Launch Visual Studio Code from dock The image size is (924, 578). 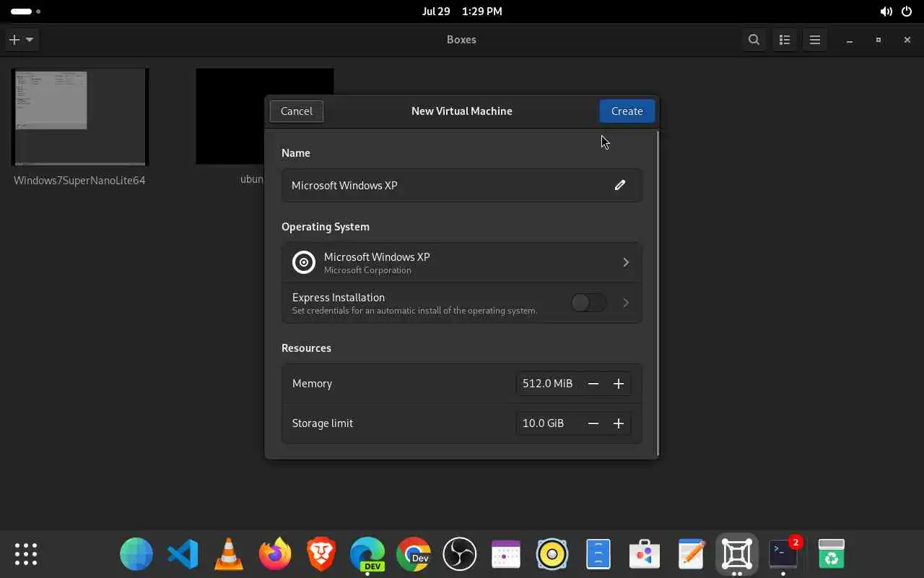pos(183,554)
